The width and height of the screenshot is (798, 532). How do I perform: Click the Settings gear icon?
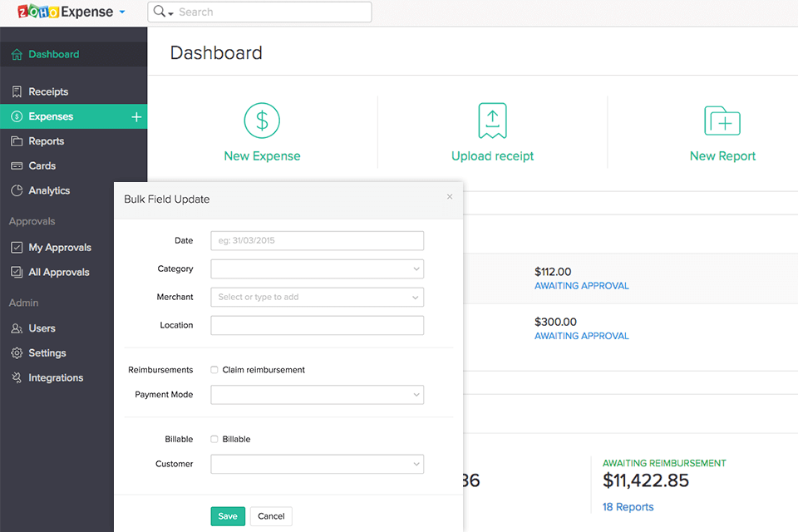(x=17, y=352)
